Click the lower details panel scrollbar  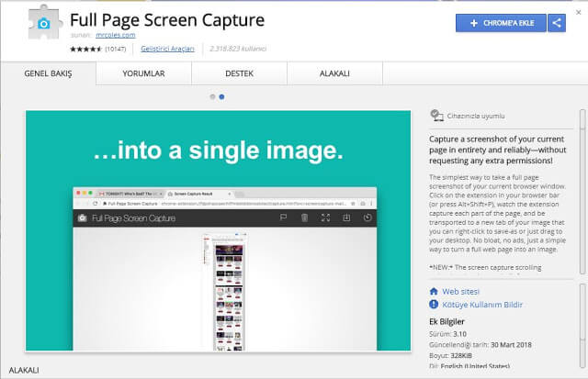pos(582,326)
